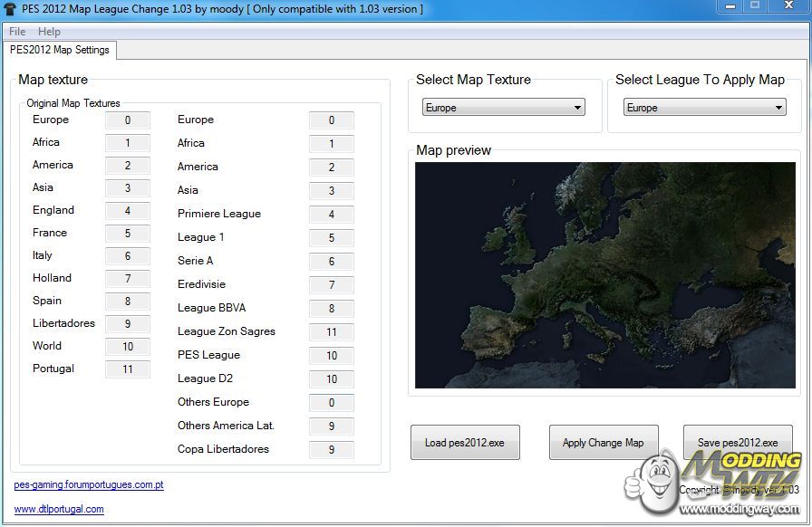812x527 pixels.
Task: Open the pes-gaming.forumportugues.com.pt link
Action: pos(89,485)
